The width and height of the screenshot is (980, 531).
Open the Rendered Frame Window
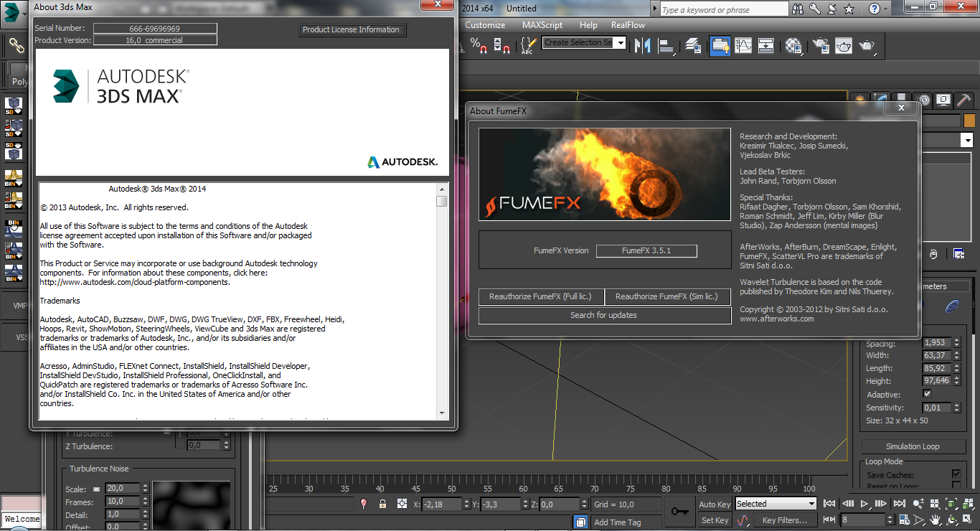(x=844, y=45)
